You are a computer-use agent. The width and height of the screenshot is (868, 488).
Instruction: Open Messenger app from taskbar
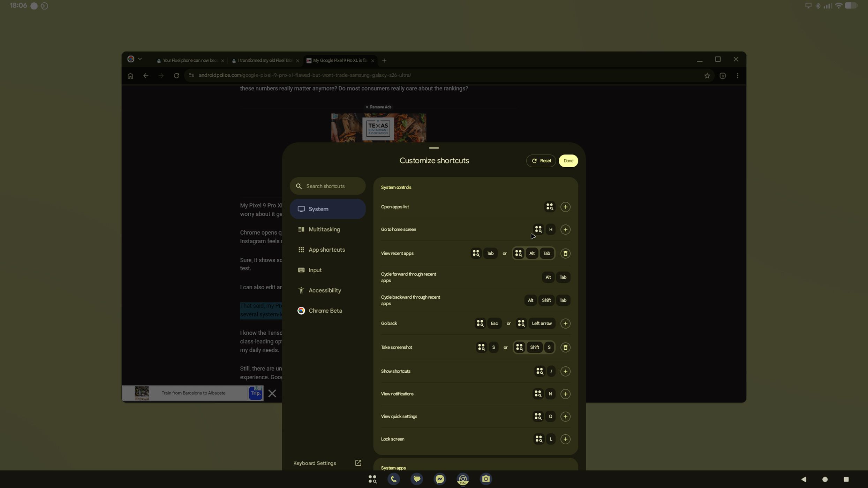coord(439,480)
